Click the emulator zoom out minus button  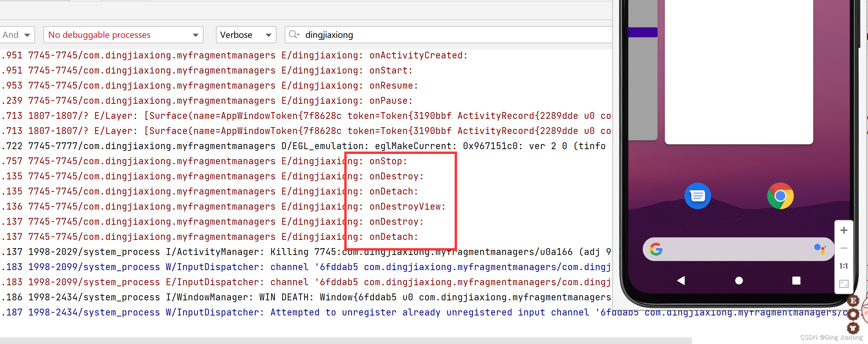click(x=844, y=248)
